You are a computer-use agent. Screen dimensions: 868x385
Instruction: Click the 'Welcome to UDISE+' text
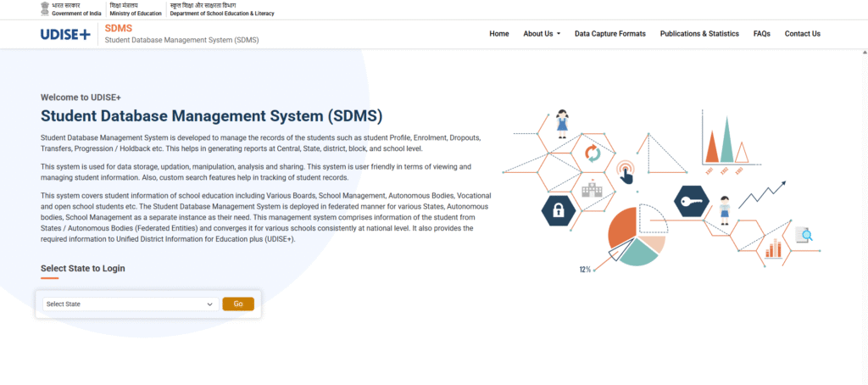[x=81, y=98]
